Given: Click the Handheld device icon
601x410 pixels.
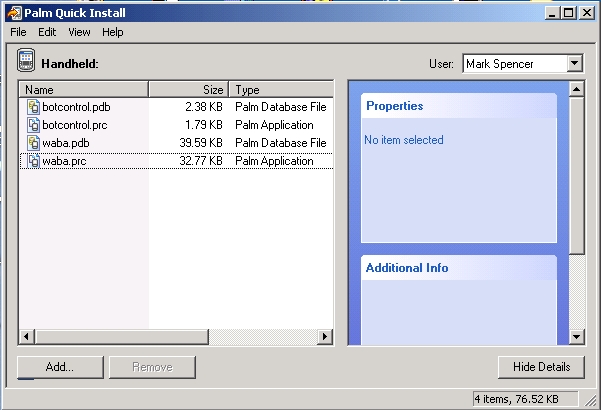Looking at the screenshot, I should 26,61.
